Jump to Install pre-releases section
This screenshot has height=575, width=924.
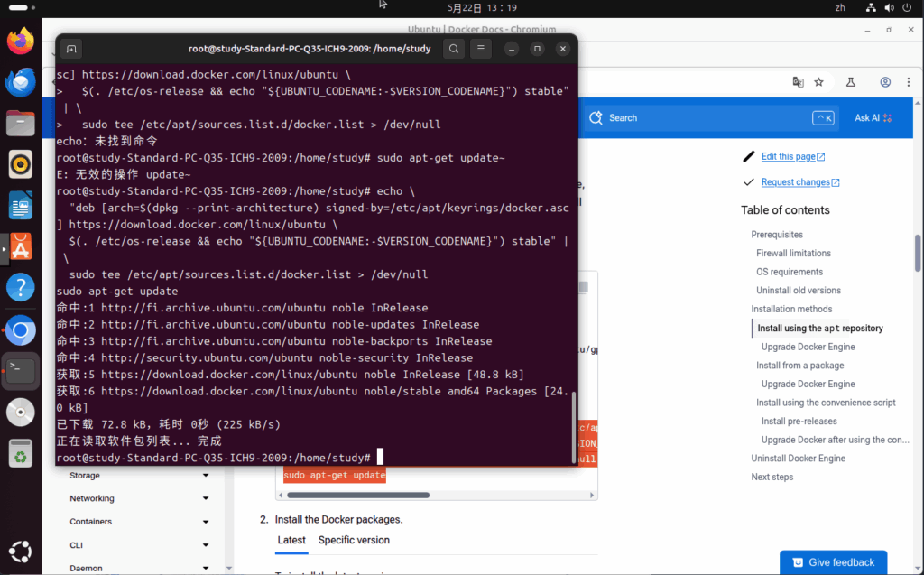[799, 421]
